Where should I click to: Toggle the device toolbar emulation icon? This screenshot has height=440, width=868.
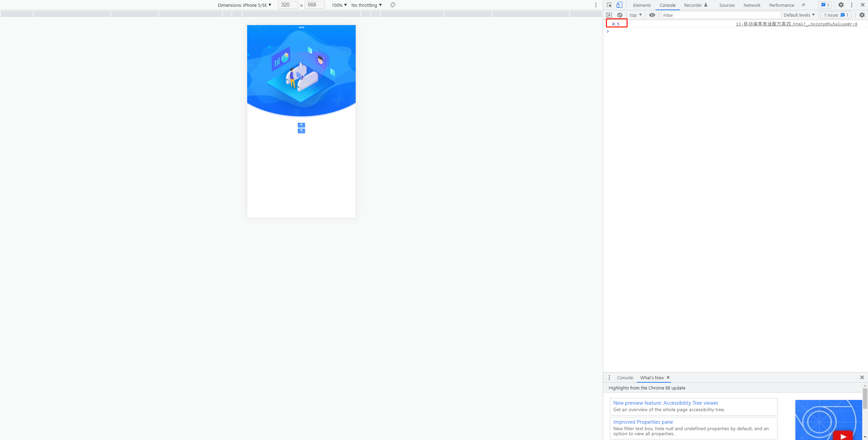click(x=619, y=5)
